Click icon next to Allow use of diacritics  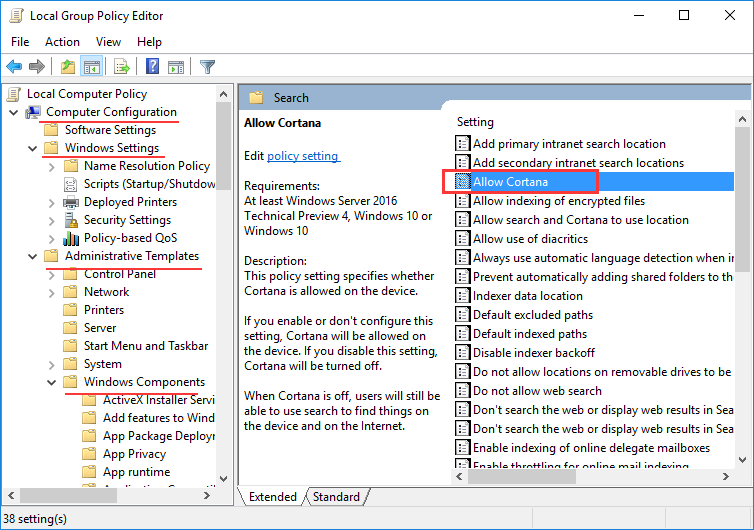point(462,239)
